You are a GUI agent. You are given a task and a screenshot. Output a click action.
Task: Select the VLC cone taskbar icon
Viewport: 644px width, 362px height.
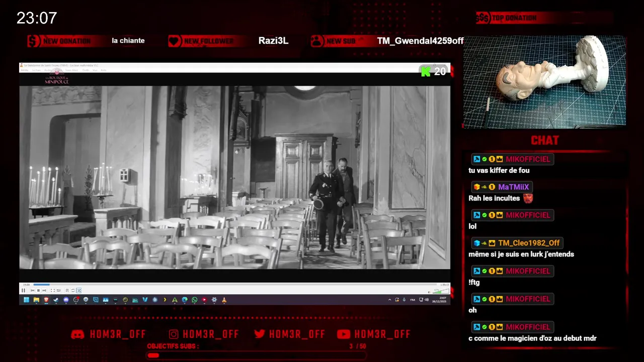(224, 300)
